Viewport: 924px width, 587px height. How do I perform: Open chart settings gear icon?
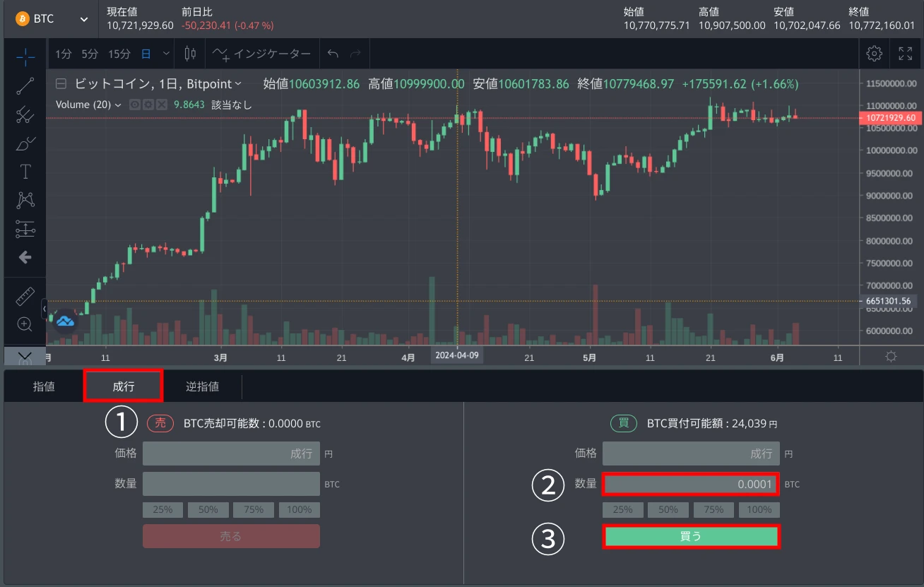point(875,54)
